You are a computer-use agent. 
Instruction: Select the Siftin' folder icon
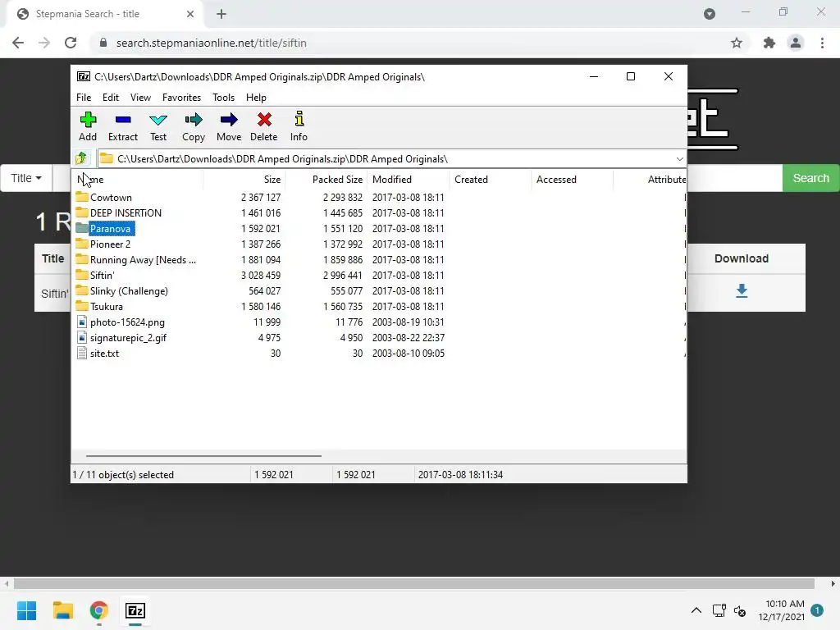pos(81,275)
